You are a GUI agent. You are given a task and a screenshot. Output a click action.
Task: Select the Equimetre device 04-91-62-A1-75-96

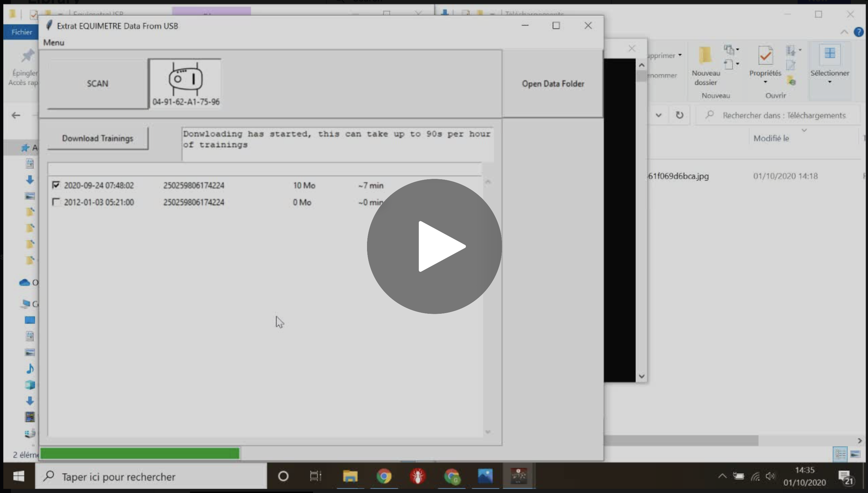[x=186, y=84]
